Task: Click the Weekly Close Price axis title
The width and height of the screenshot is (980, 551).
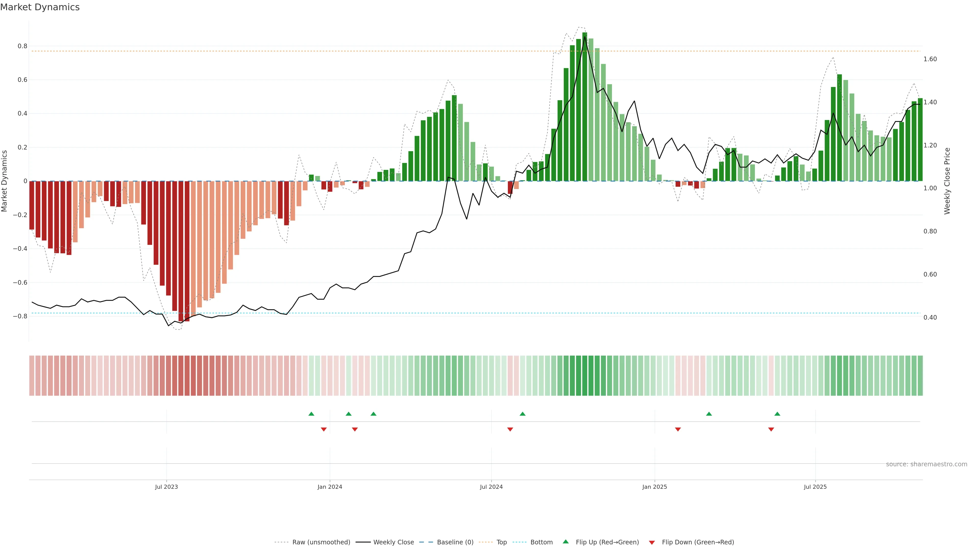Action: pyautogui.click(x=947, y=181)
